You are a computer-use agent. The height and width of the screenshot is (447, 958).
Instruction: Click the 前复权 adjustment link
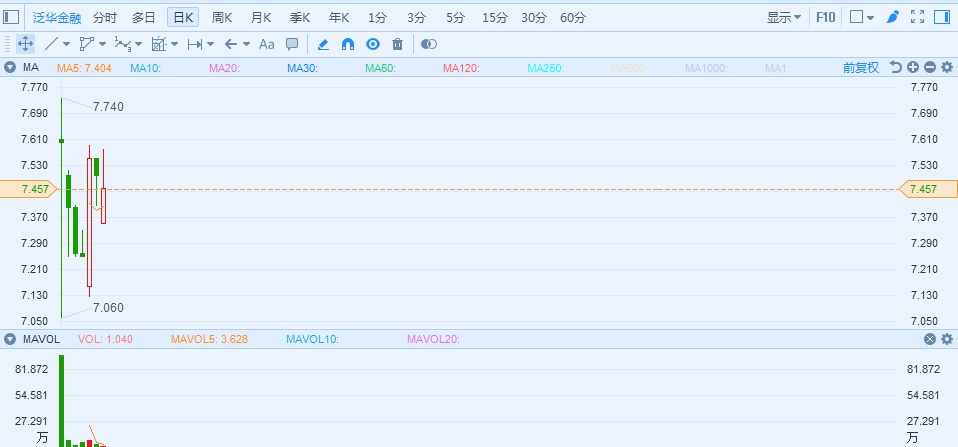point(860,67)
